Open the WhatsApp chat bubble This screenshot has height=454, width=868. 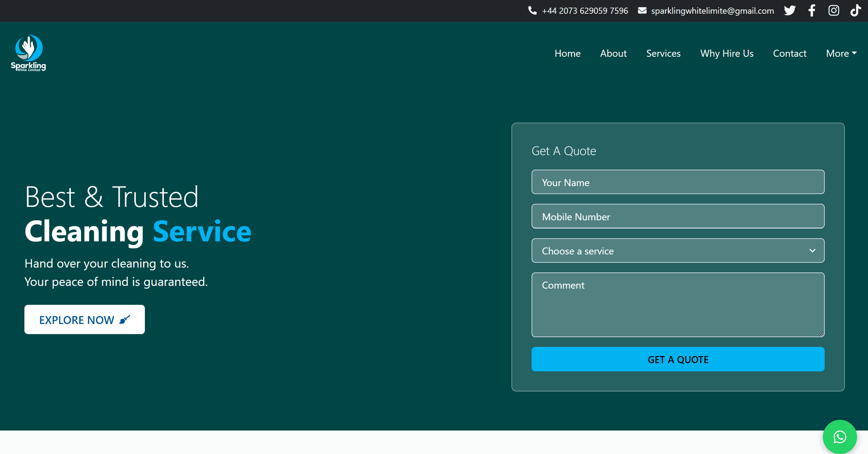coord(839,437)
